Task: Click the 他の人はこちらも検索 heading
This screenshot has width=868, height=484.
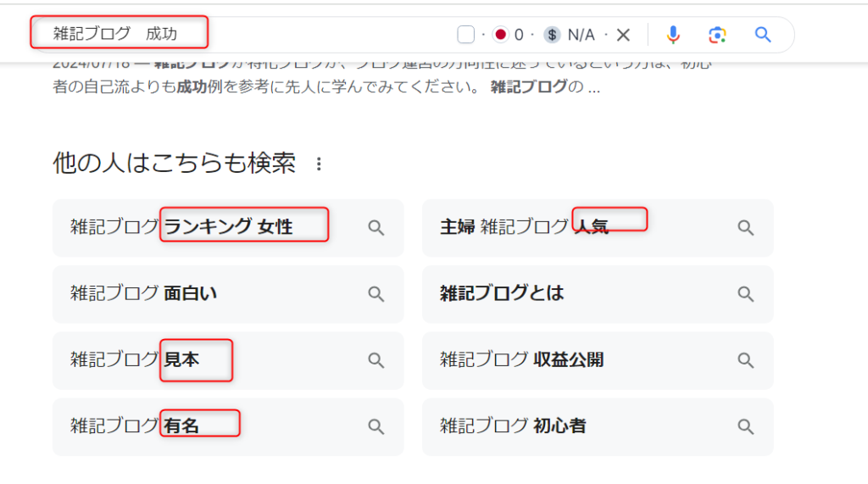Action: (x=175, y=164)
